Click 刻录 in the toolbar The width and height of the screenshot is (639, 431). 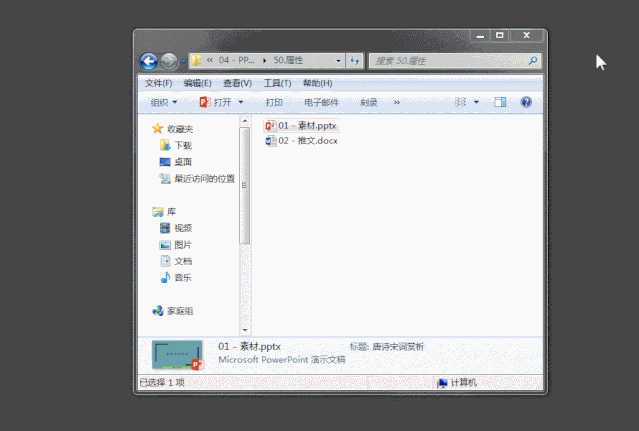click(x=368, y=102)
